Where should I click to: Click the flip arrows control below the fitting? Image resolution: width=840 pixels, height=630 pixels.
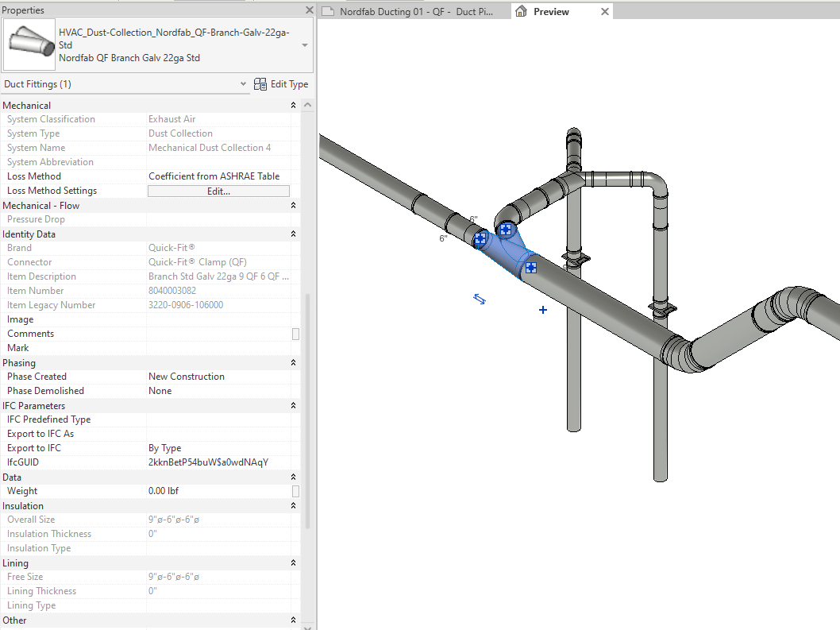(x=478, y=298)
